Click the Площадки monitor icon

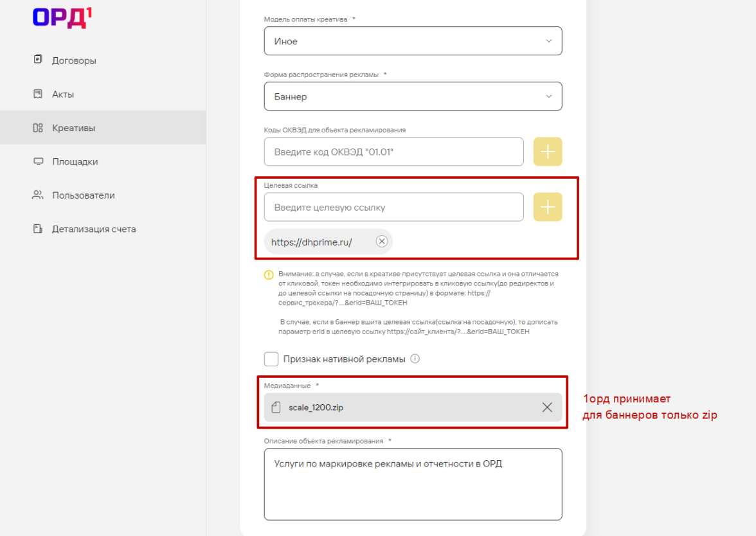coord(38,161)
